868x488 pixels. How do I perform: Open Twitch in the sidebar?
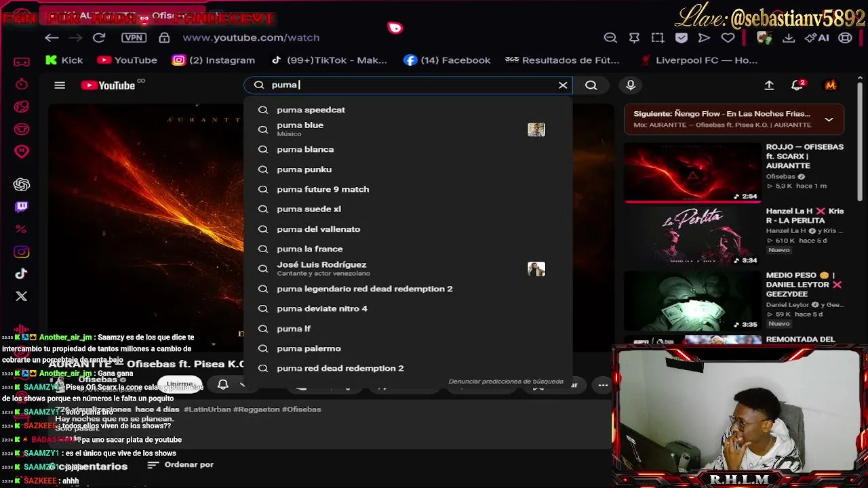click(22, 207)
